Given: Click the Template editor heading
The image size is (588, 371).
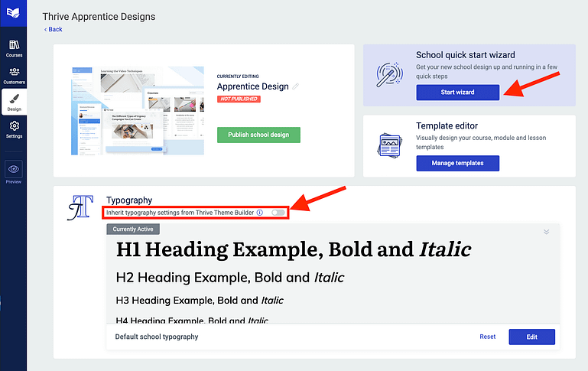Looking at the screenshot, I should (447, 125).
